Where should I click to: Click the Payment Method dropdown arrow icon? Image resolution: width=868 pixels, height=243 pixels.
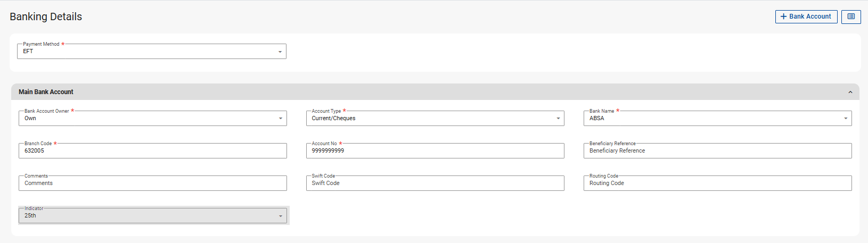(x=280, y=52)
